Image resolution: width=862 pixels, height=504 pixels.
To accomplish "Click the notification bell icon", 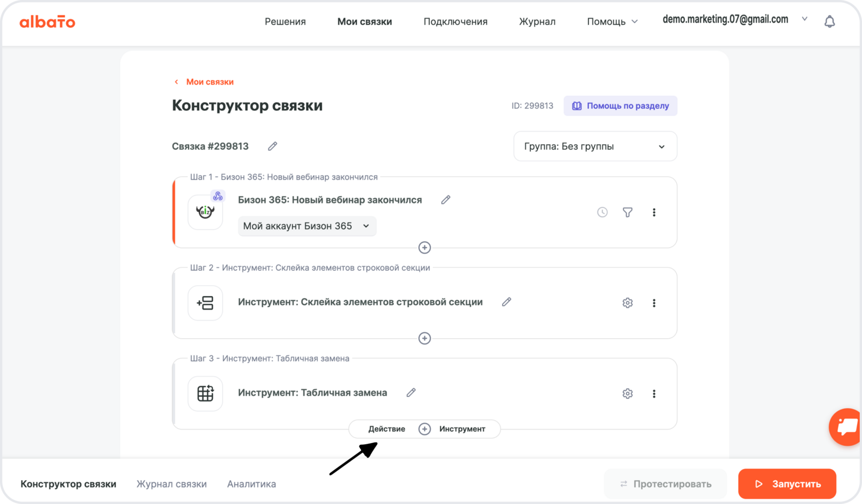I will pyautogui.click(x=830, y=22).
